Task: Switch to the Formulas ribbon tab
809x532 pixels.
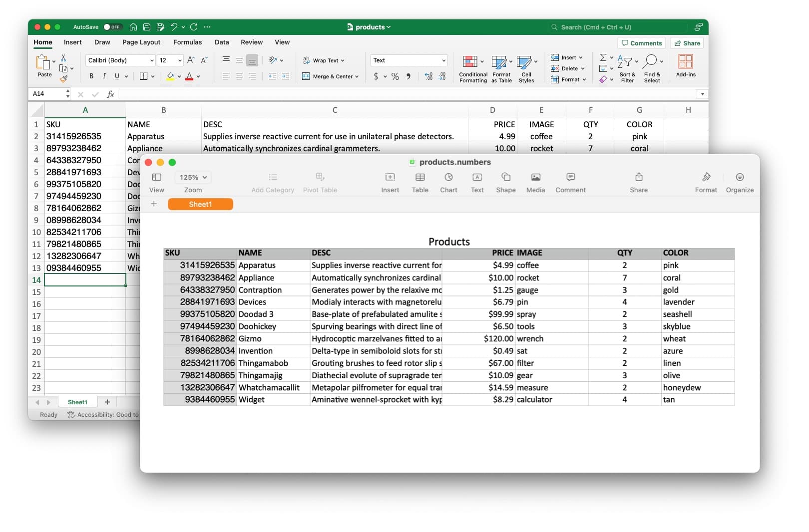Action: tap(187, 42)
